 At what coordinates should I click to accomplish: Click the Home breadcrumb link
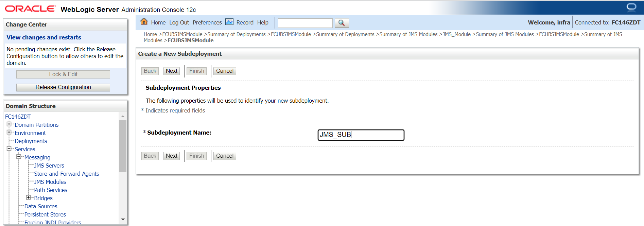tap(150, 34)
